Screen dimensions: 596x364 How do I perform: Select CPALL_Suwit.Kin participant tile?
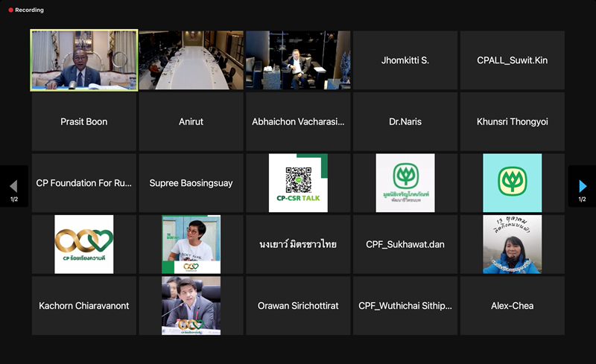[512, 60]
